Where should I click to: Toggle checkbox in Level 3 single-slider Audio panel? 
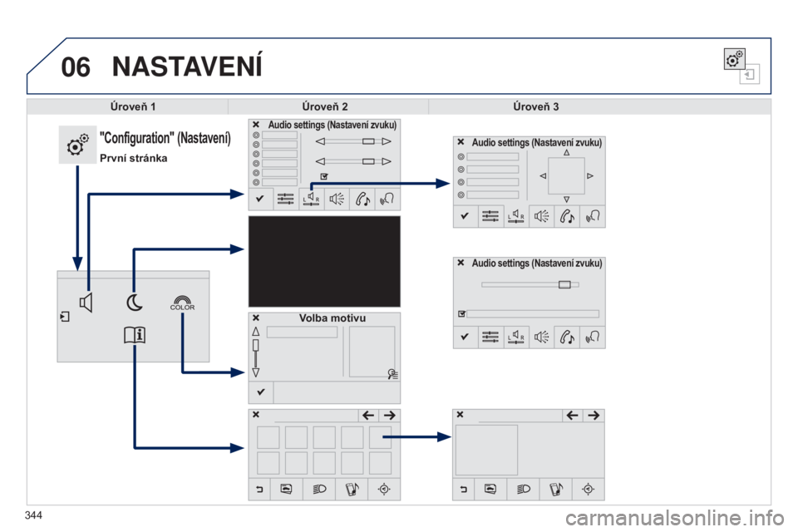pyautogui.click(x=461, y=313)
